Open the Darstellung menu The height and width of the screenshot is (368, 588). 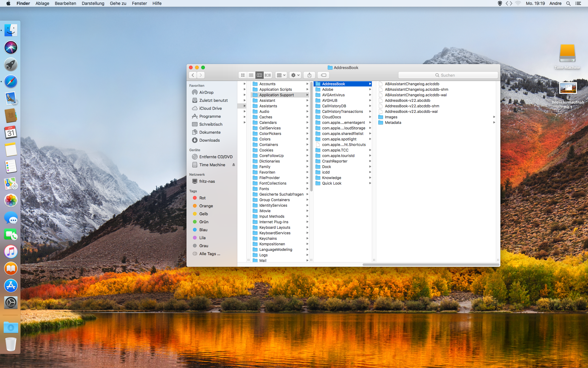pos(93,3)
